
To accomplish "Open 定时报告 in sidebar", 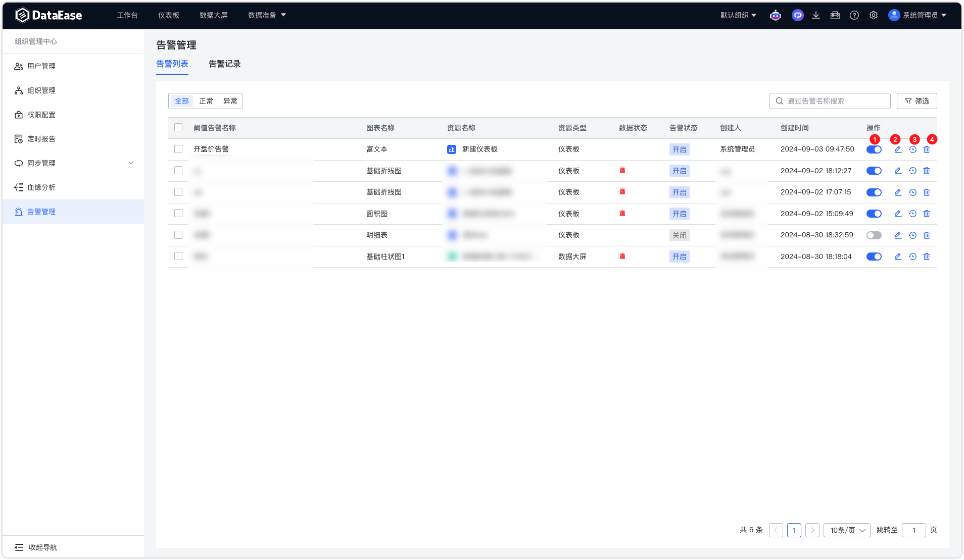I will pos(73,139).
